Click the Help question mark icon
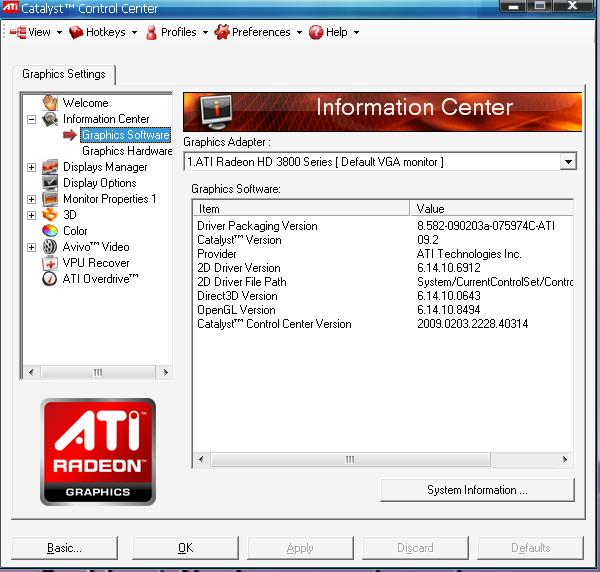The width and height of the screenshot is (600, 572). [x=316, y=32]
